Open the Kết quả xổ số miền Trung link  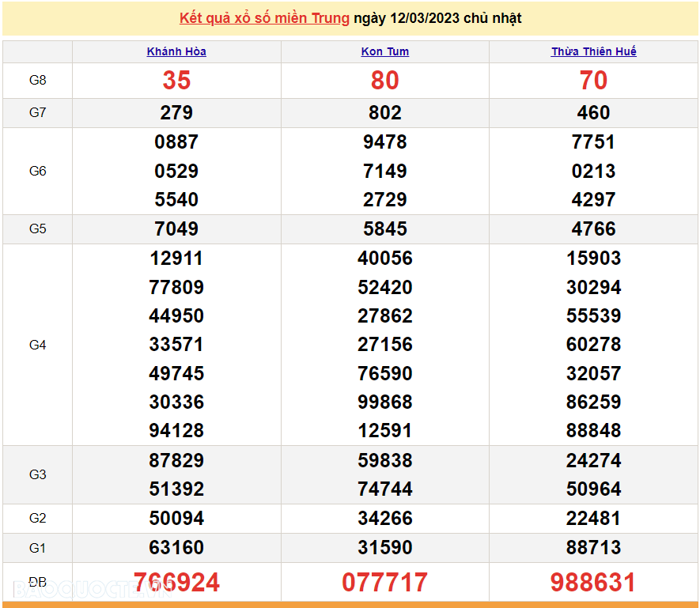[264, 18]
